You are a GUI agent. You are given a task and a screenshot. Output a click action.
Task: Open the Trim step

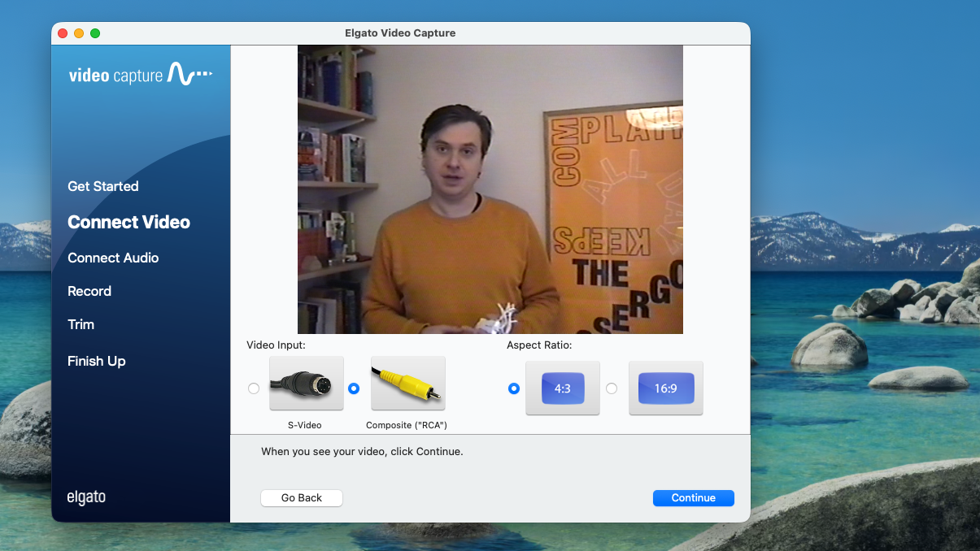81,324
